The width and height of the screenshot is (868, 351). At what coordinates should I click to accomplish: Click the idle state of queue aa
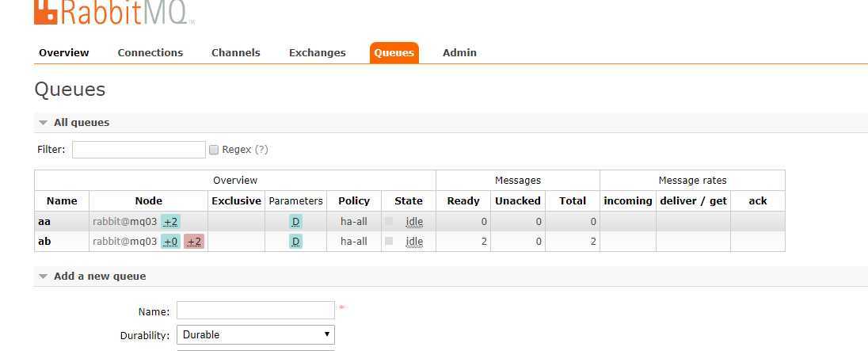[414, 221]
